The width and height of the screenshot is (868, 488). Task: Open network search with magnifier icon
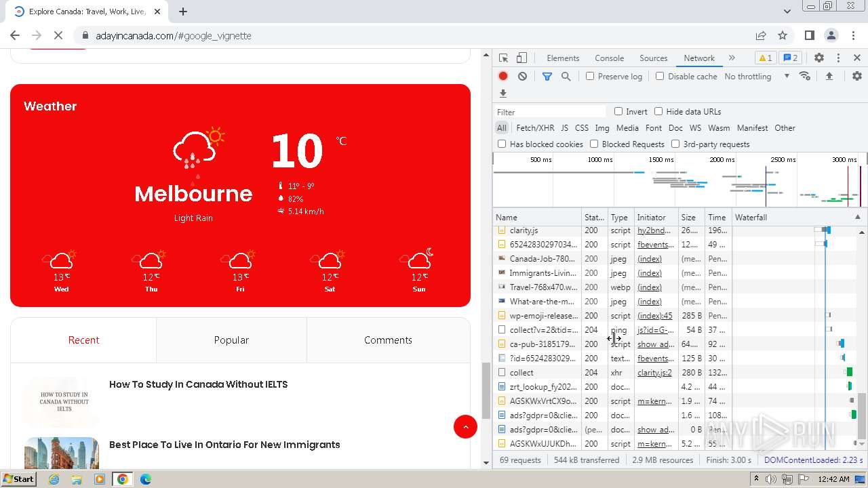pos(566,77)
